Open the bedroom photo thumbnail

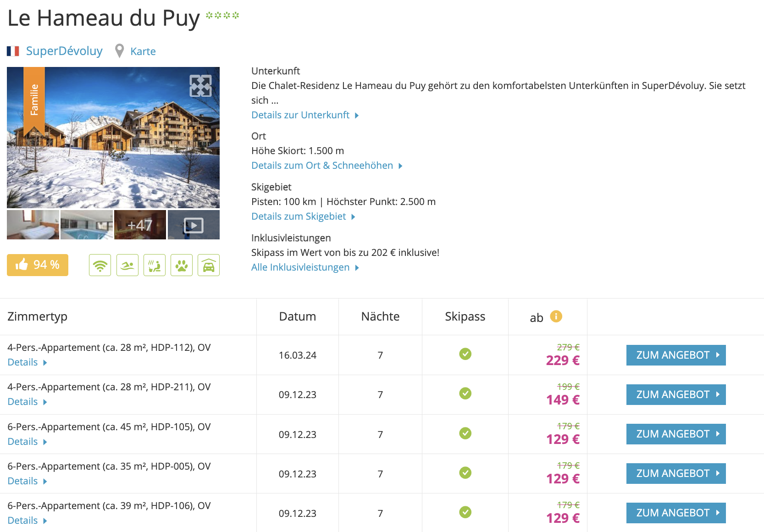coord(33,225)
